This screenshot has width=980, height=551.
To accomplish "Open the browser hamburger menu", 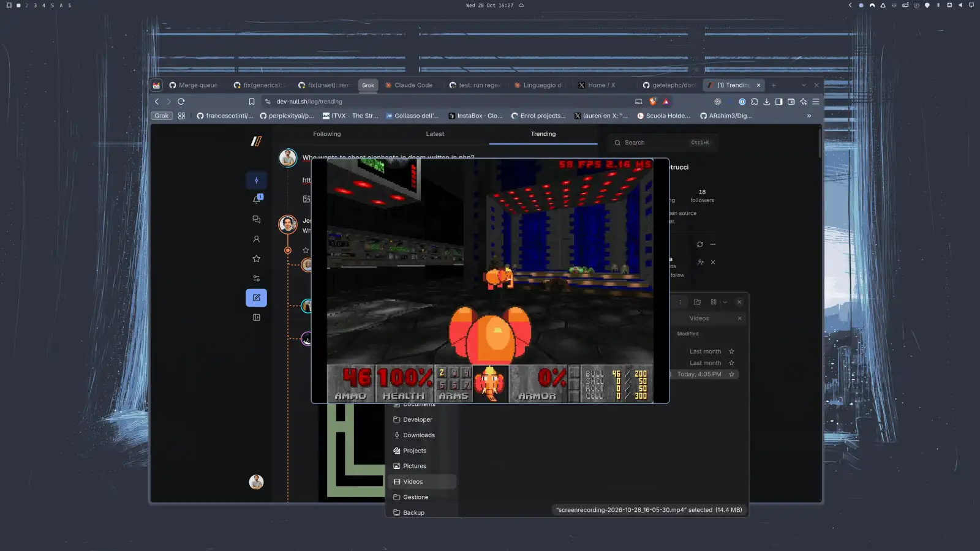I will (816, 102).
